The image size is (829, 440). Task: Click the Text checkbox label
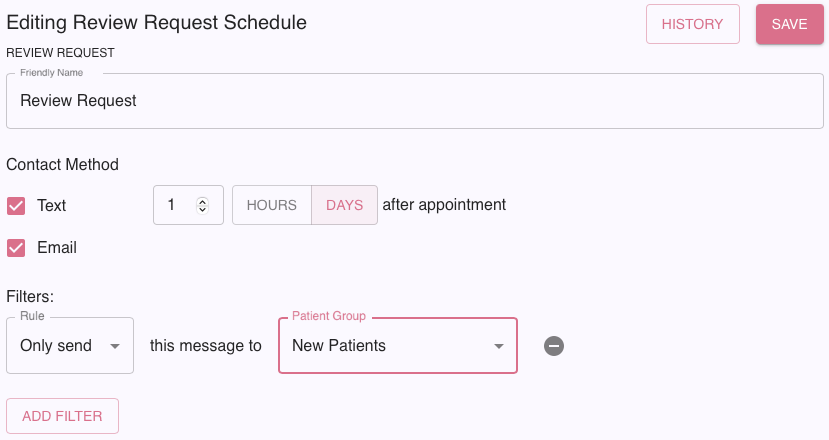[x=52, y=205]
